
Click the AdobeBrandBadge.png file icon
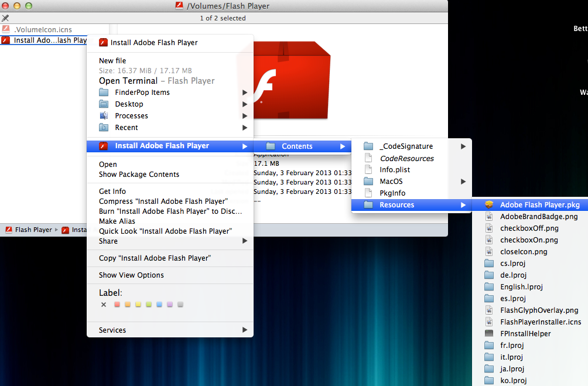coord(489,217)
